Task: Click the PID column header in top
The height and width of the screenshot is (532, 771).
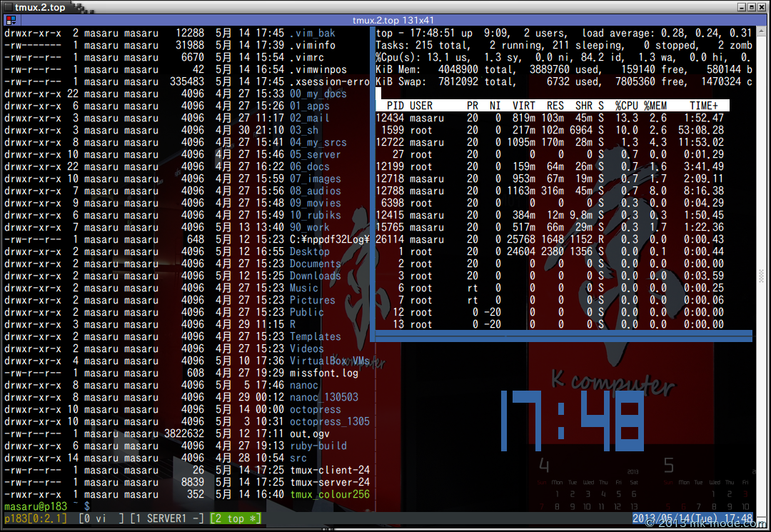Action: click(395, 106)
